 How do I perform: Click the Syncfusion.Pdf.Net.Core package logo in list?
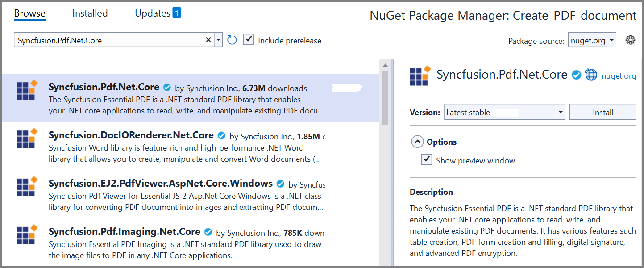(27, 90)
